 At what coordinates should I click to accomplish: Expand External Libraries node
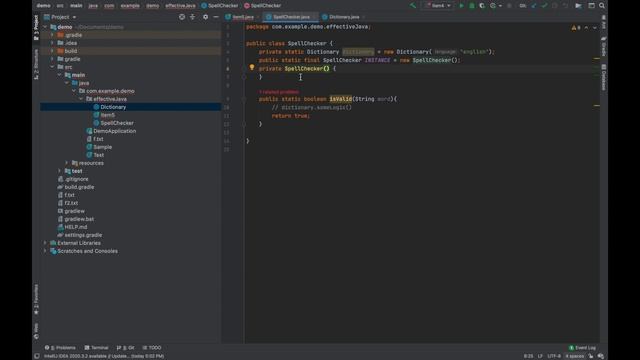[x=45, y=243]
